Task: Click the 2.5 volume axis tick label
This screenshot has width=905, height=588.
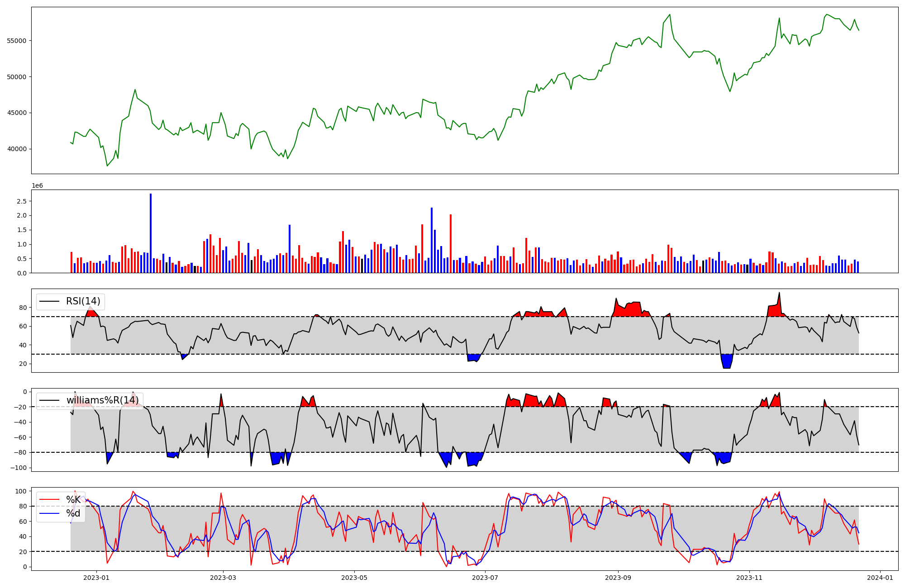Action: (21, 201)
